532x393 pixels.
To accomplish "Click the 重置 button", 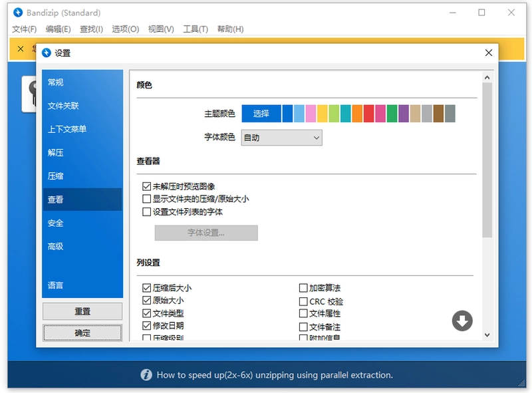I will click(x=82, y=311).
